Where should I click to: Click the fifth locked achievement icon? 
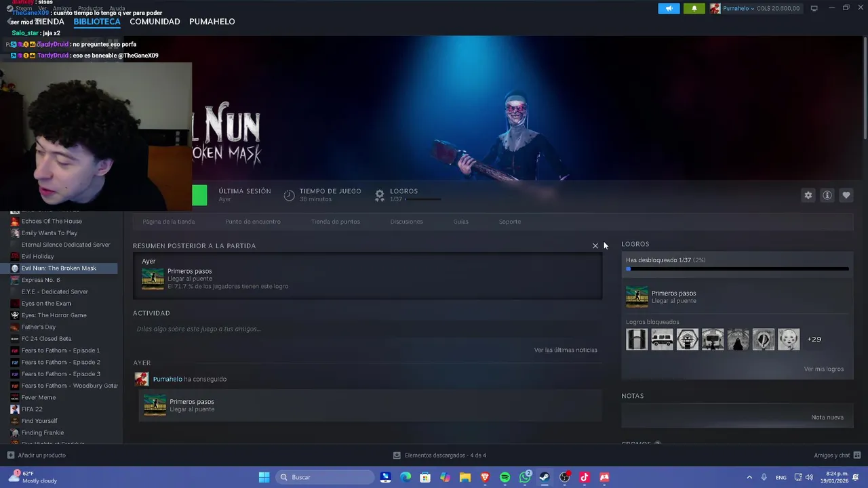click(x=738, y=339)
